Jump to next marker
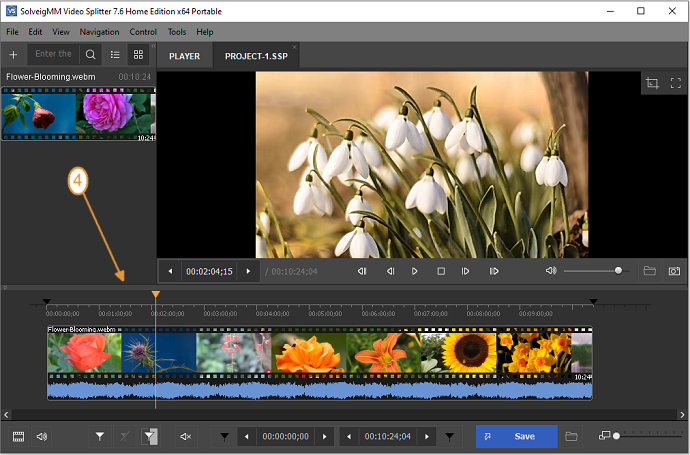Screen dimensions: 690x455 (494, 272)
